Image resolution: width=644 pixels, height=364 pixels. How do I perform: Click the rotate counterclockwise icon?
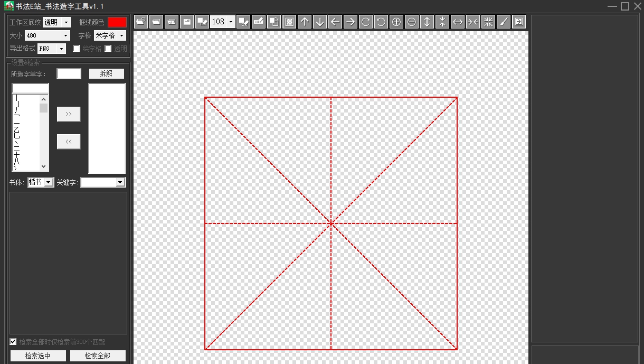pos(381,22)
